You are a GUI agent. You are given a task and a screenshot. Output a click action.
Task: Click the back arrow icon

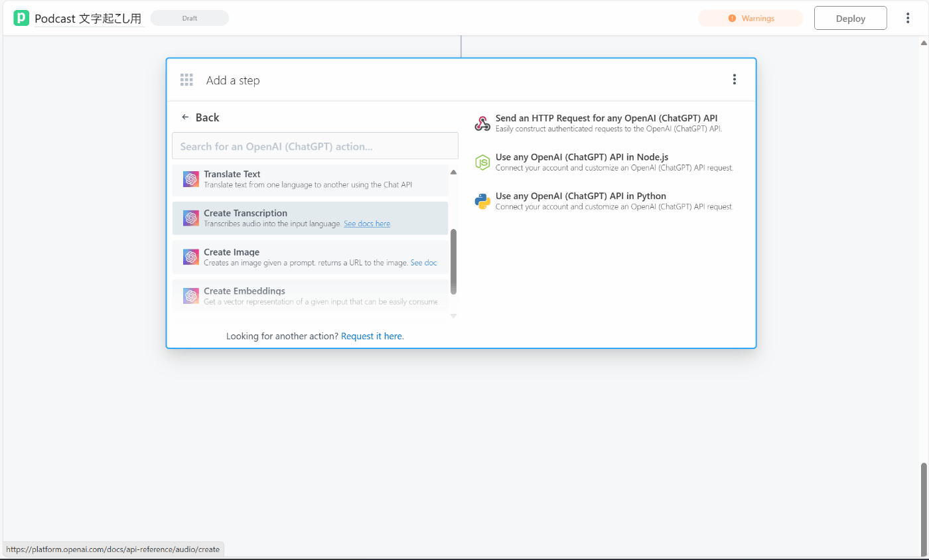point(185,117)
